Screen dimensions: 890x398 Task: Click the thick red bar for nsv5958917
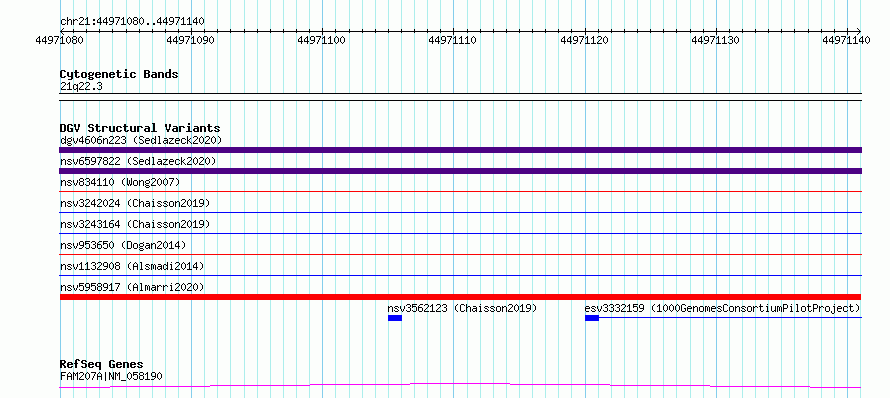[460, 297]
